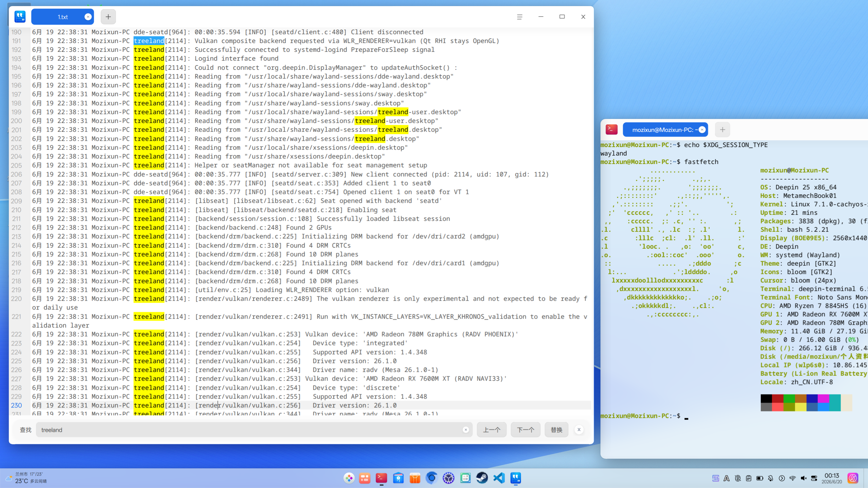Open Control Center gear icon in dock
The height and width of the screenshot is (488, 868).
(x=449, y=478)
